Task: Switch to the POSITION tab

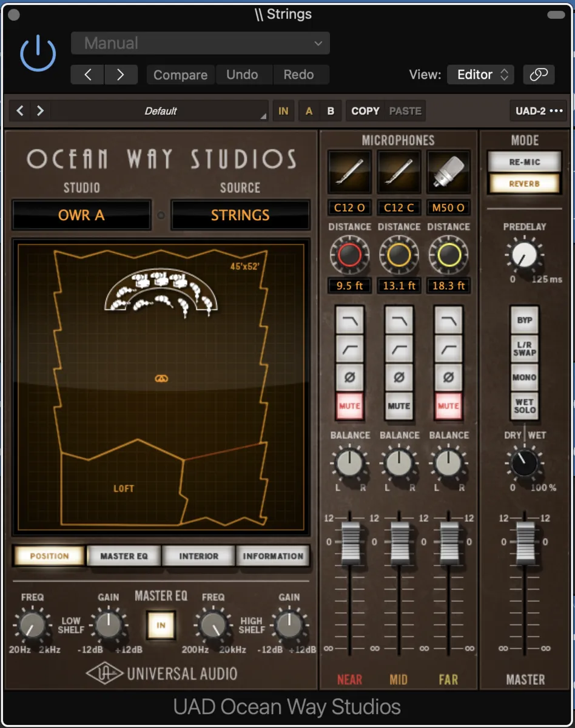Action: (49, 556)
